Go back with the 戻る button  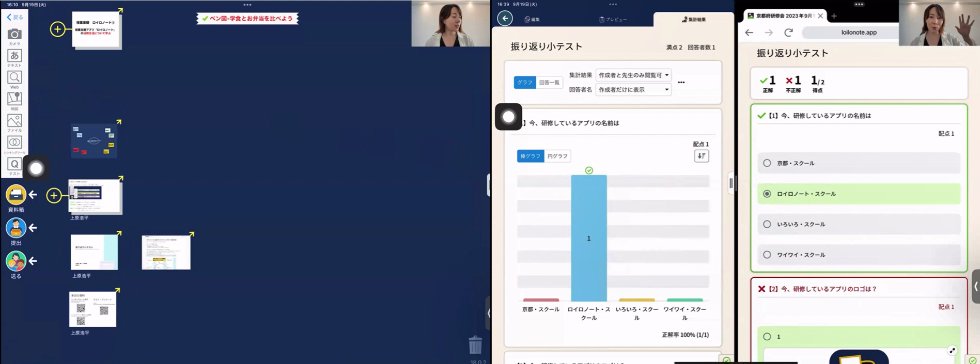(15, 17)
